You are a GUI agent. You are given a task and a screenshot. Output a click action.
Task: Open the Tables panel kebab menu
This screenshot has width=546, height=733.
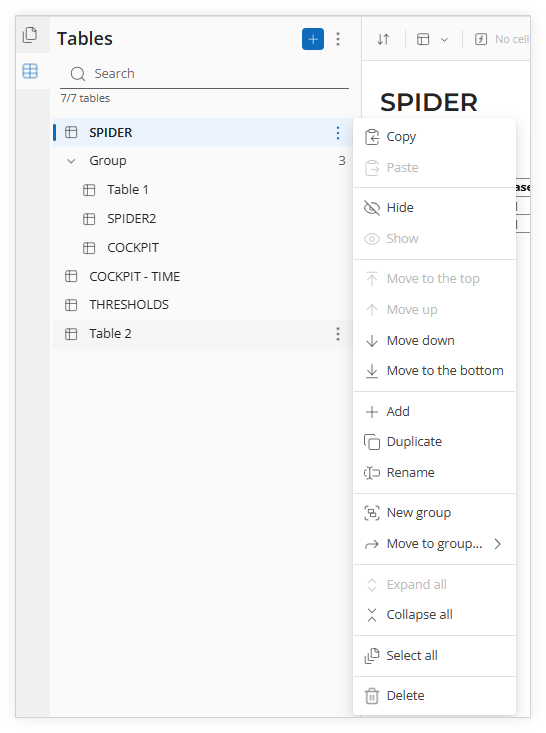[338, 39]
